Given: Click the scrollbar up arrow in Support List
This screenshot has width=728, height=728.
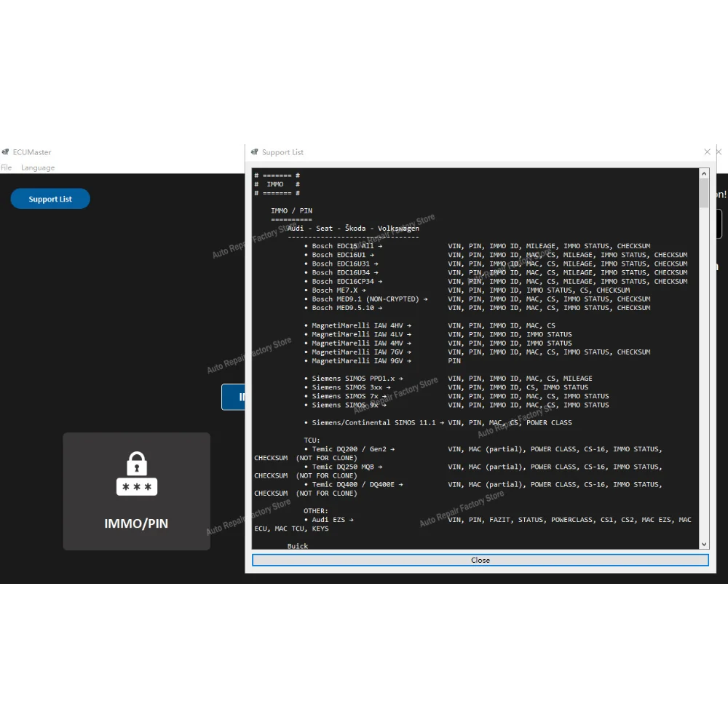Looking at the screenshot, I should 704,174.
